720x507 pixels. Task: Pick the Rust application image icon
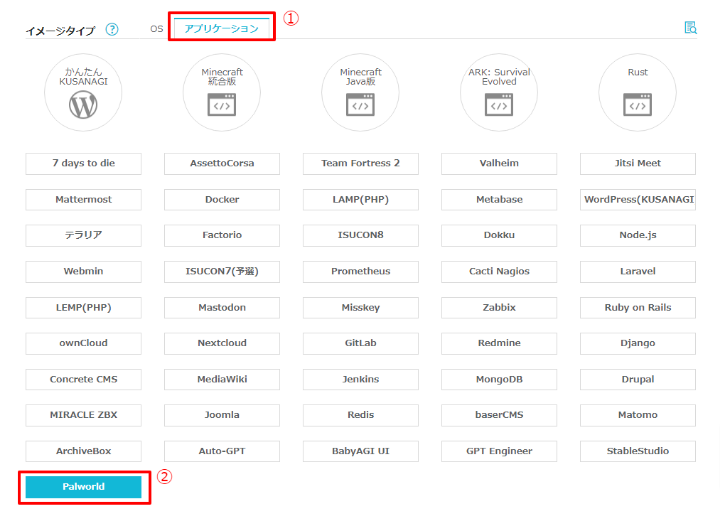(x=637, y=92)
